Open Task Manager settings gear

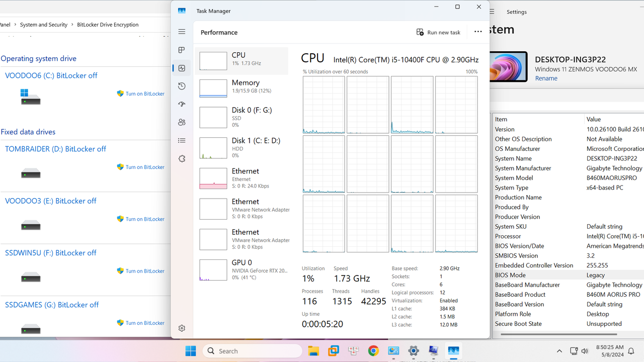point(182,328)
